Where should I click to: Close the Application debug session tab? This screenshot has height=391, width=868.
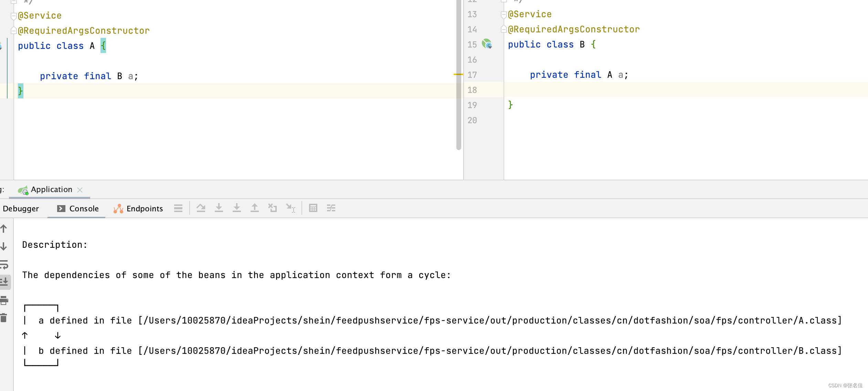pyautogui.click(x=80, y=190)
